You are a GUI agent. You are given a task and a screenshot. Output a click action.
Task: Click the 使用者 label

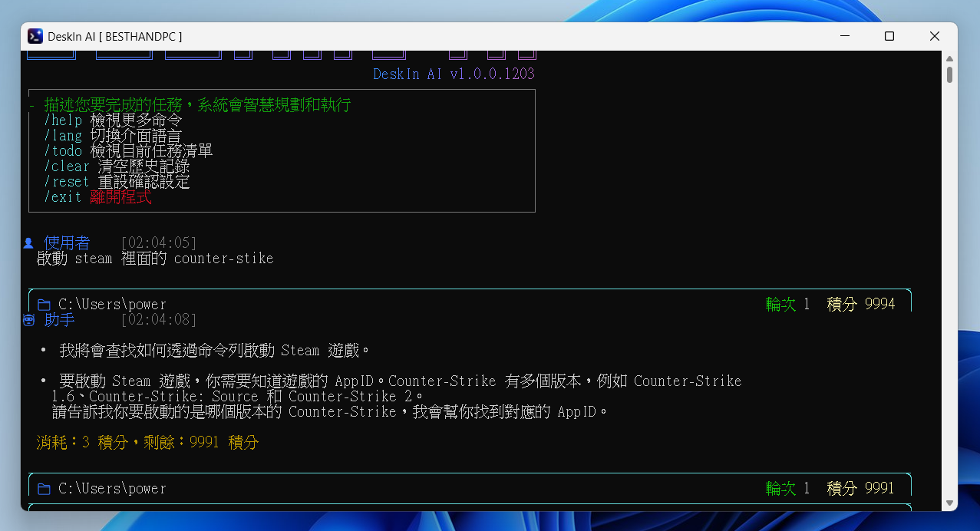(67, 243)
